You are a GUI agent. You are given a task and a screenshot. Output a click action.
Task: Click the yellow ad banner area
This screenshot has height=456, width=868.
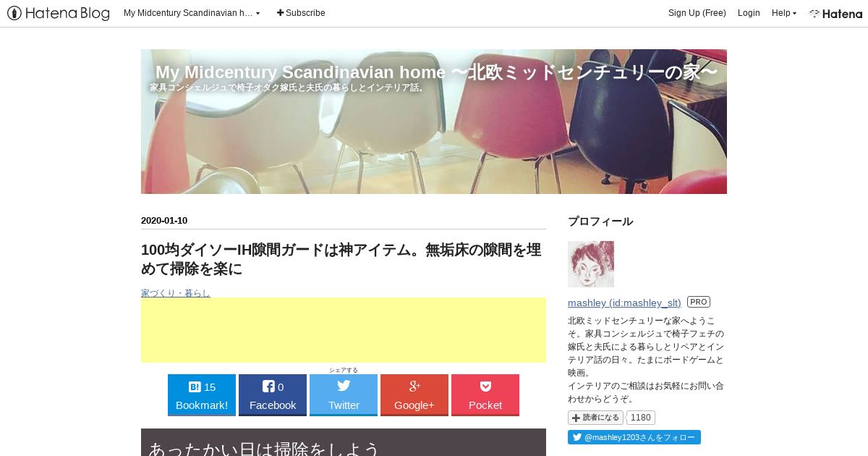[x=344, y=330]
